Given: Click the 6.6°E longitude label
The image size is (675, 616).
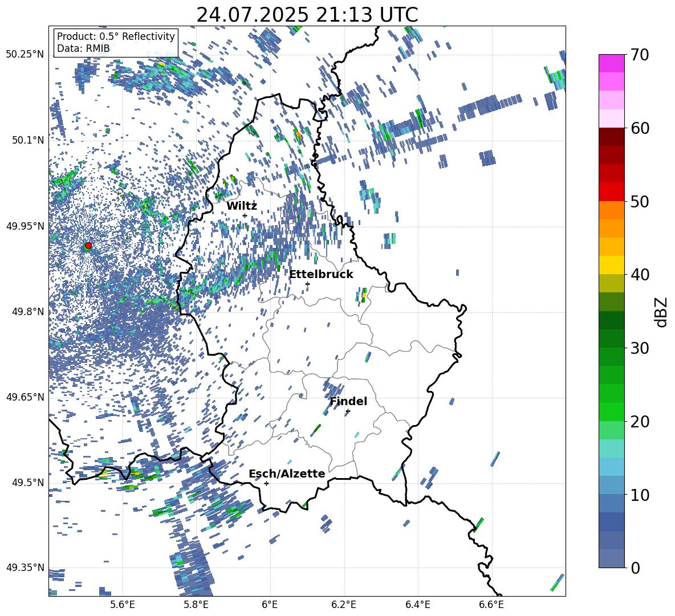Looking at the screenshot, I should click(x=491, y=605).
